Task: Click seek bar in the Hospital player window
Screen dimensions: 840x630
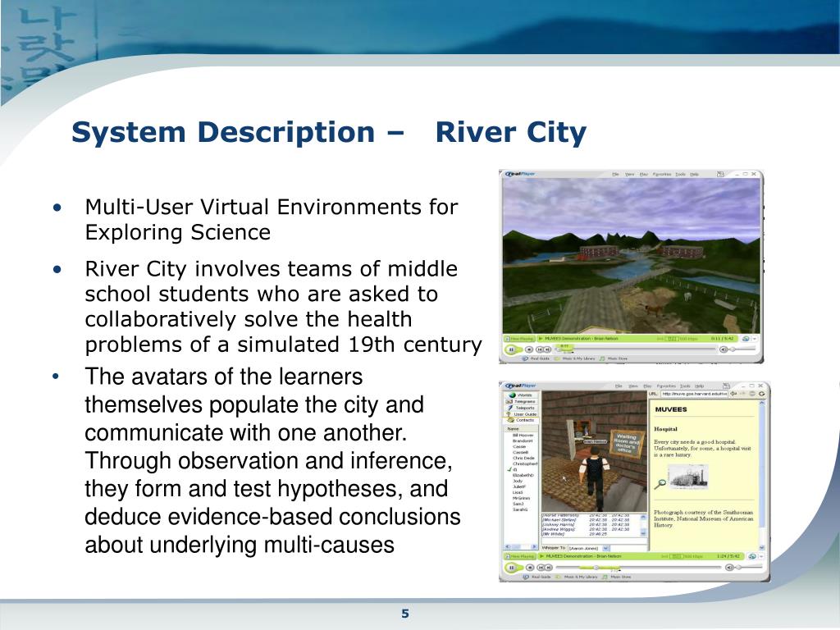Action: pyautogui.click(x=638, y=568)
